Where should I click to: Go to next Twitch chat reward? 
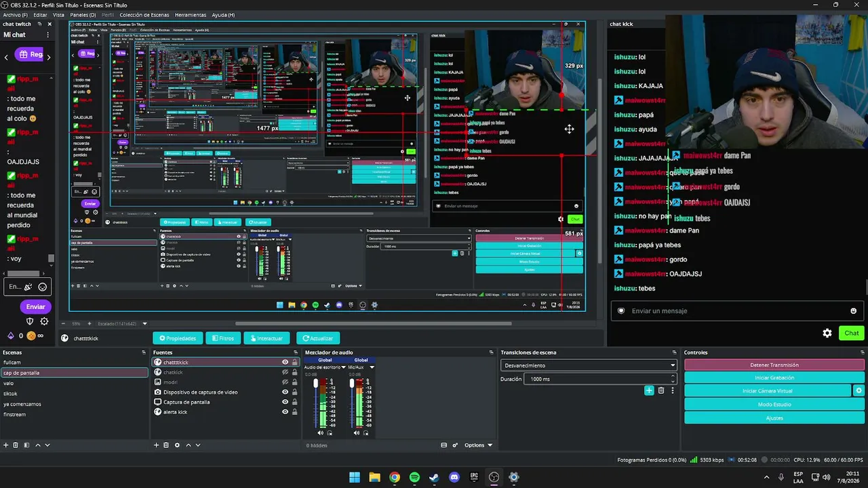click(49, 57)
